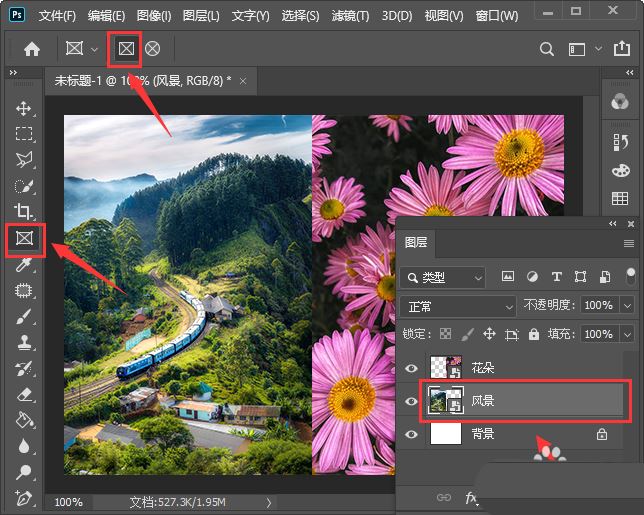Open the 填充 fill dropdown arrow

[x=627, y=334]
